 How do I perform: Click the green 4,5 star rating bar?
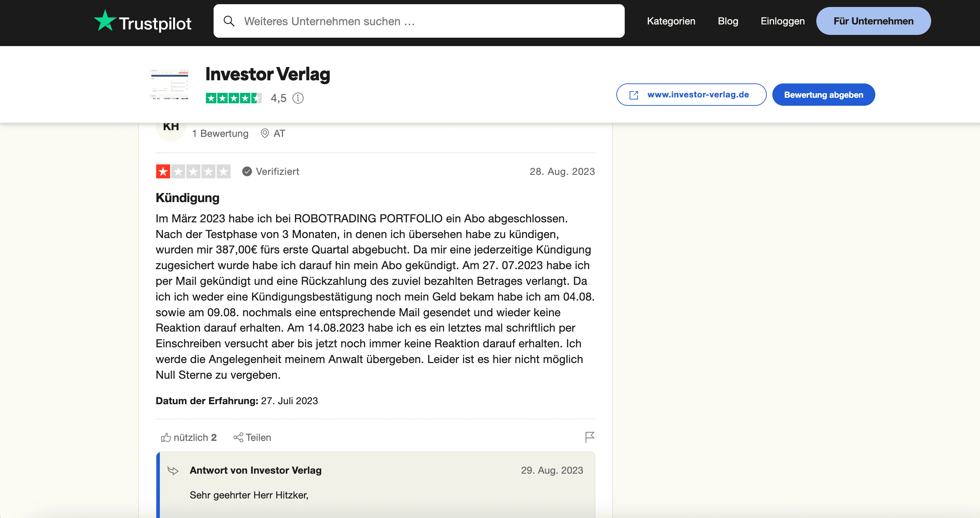[x=233, y=98]
